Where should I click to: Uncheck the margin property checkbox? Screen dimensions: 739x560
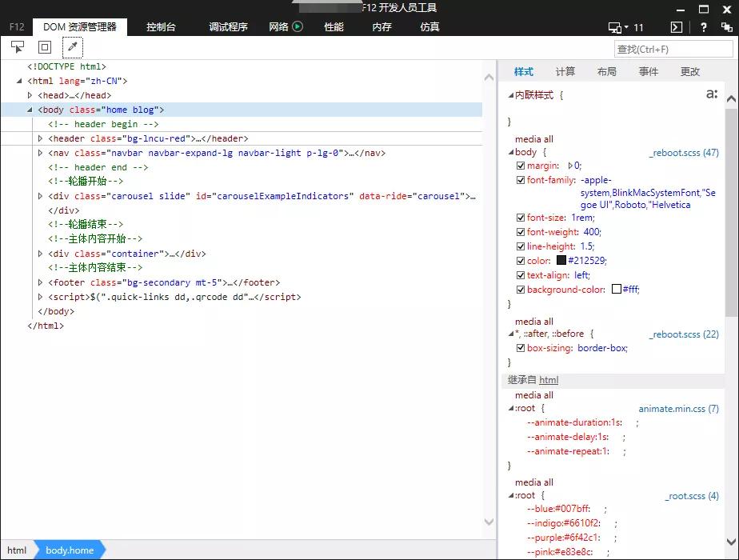point(521,166)
